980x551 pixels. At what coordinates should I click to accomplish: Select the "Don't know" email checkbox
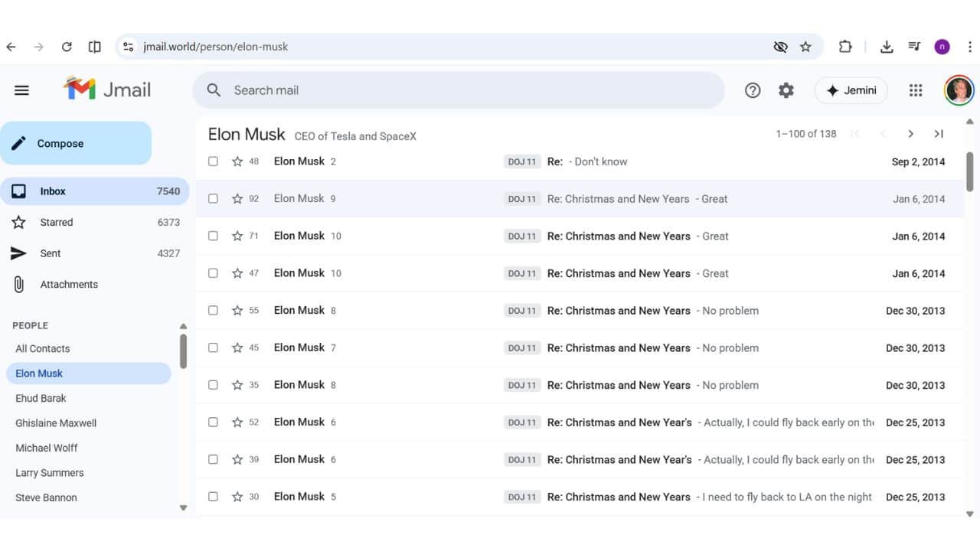pyautogui.click(x=214, y=161)
